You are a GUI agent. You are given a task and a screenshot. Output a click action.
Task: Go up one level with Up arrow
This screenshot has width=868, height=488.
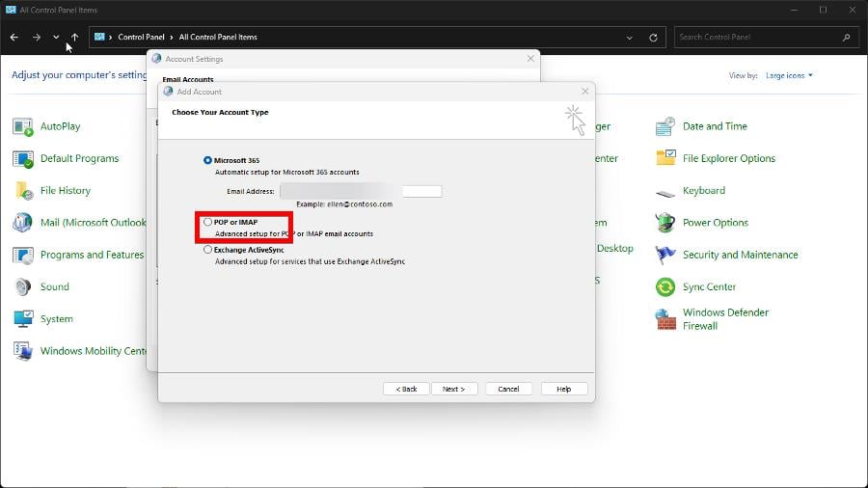[74, 37]
